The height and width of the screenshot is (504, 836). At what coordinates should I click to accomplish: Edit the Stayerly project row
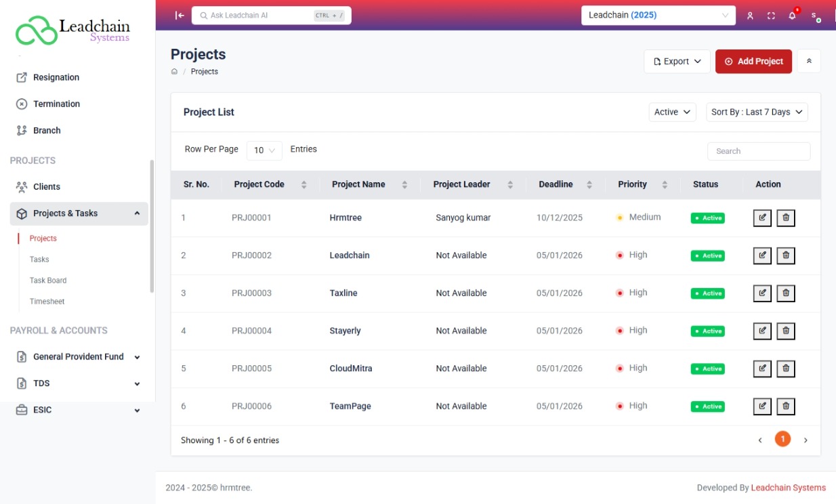point(762,331)
